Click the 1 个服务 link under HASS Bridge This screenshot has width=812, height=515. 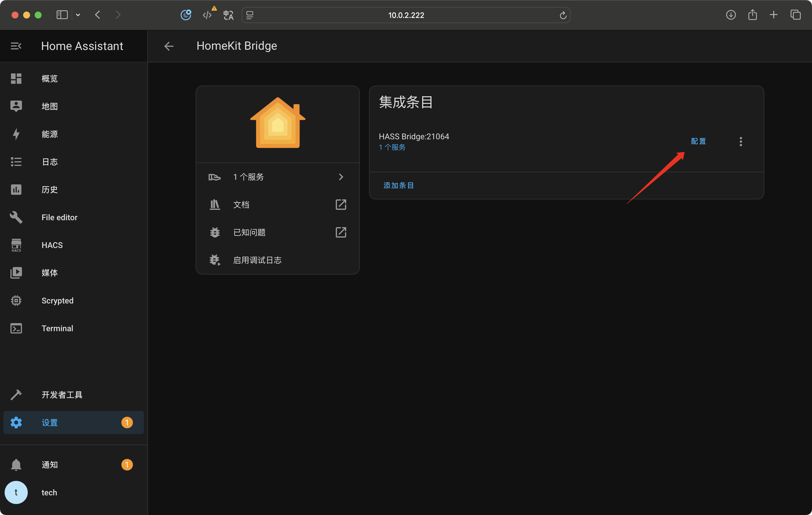click(x=392, y=147)
